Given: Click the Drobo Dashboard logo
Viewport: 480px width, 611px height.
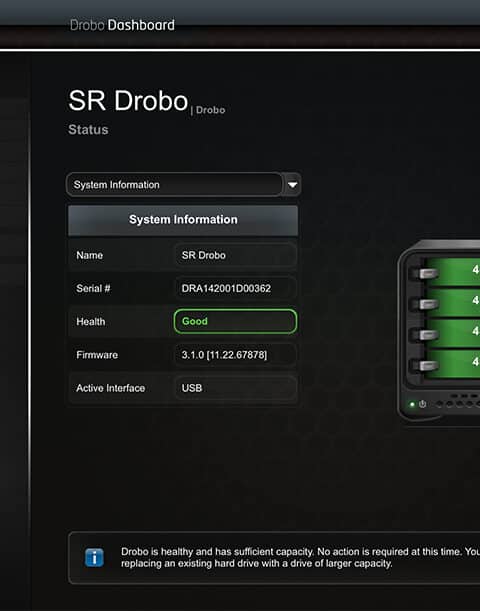Looking at the screenshot, I should click(x=122, y=25).
